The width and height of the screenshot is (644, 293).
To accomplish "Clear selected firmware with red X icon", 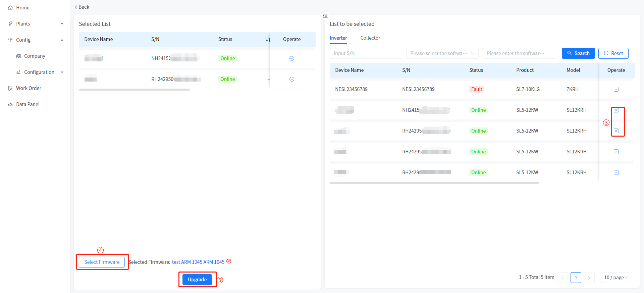I will click(229, 261).
